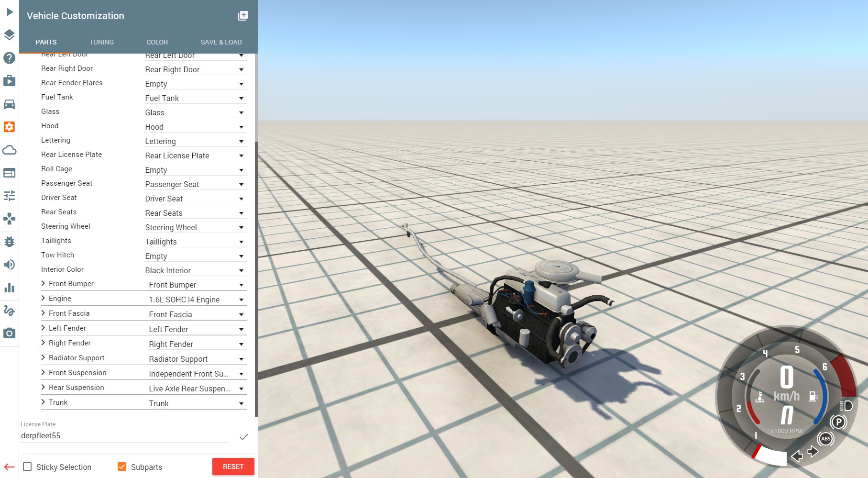Switch to the COLOR tab
Viewport: 868px width, 478px height.
pos(157,42)
